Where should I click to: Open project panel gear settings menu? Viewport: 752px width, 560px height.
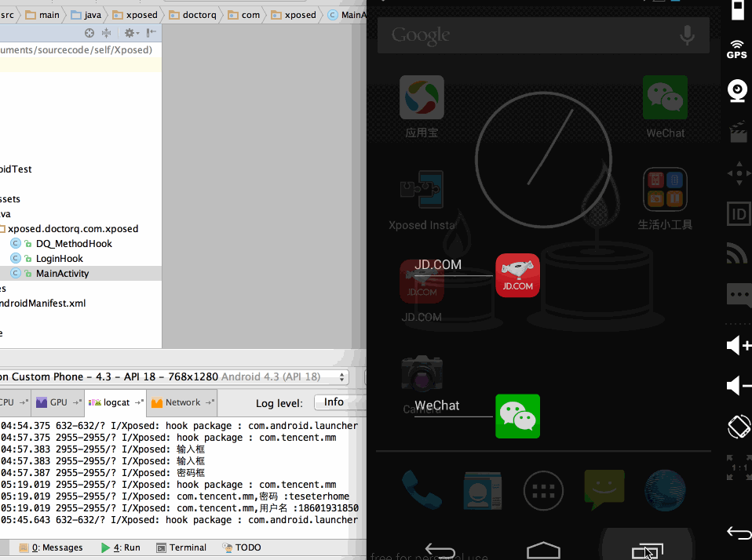(x=130, y=33)
